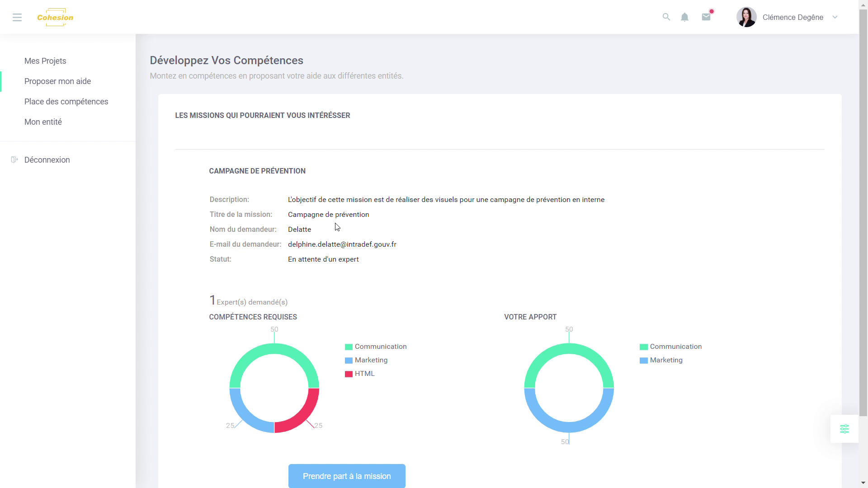Click the Communication color swatch

[x=349, y=347]
